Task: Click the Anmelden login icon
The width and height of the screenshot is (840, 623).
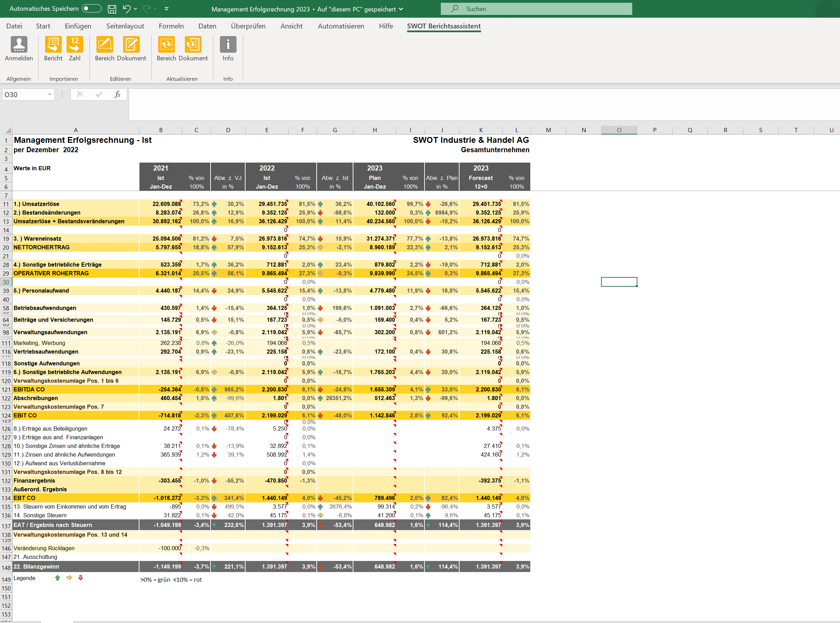Action: coord(19,44)
